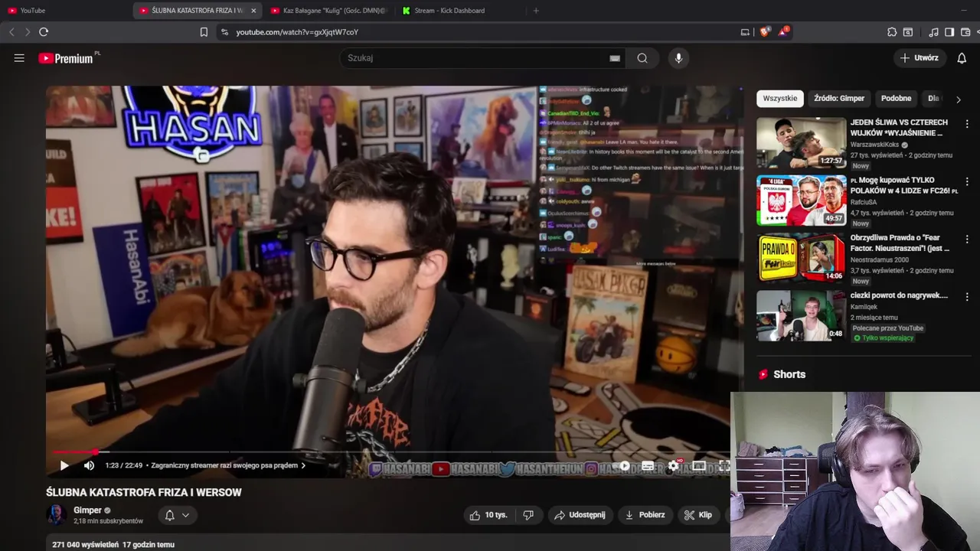
Task: Download video with Pobierz button
Action: point(645,515)
